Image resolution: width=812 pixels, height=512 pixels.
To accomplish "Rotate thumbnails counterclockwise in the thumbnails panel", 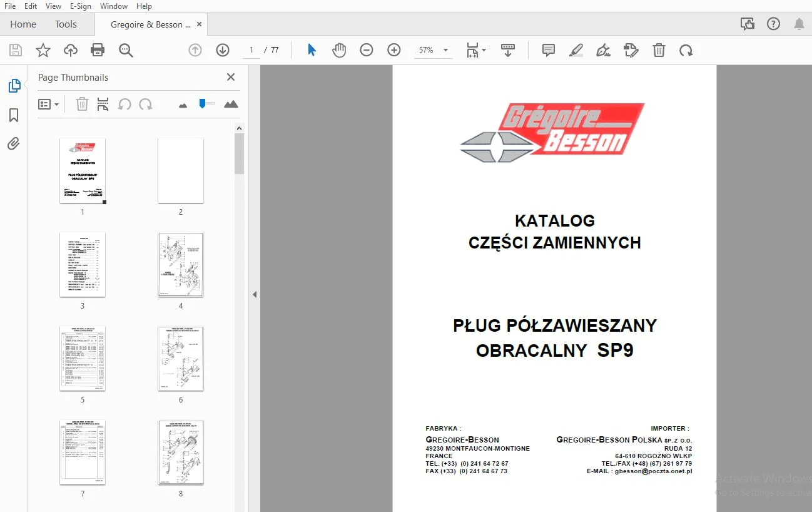I will click(124, 104).
